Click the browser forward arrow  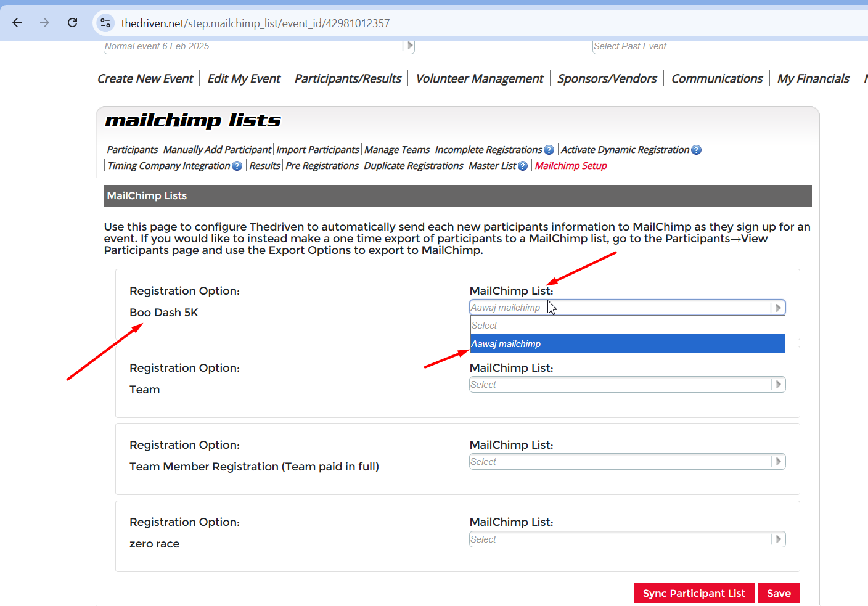pyautogui.click(x=44, y=23)
